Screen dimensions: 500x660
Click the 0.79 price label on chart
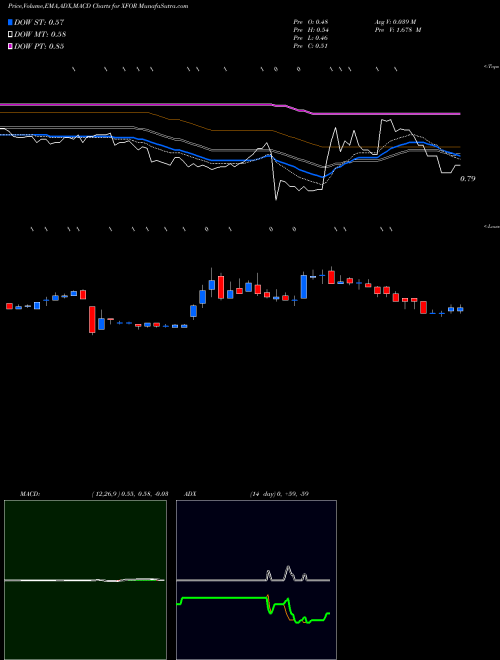[467, 179]
